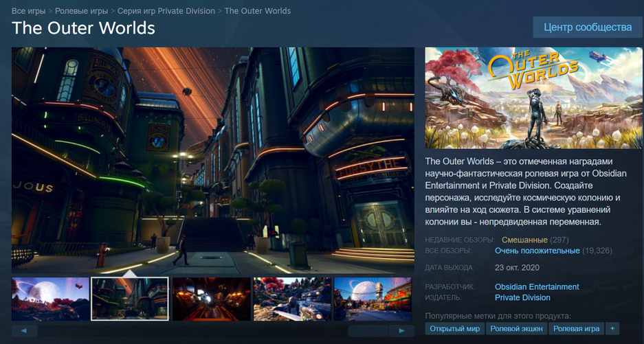
Task: Click "The Outer Worlds" breadcrumb link
Action: click(x=258, y=11)
